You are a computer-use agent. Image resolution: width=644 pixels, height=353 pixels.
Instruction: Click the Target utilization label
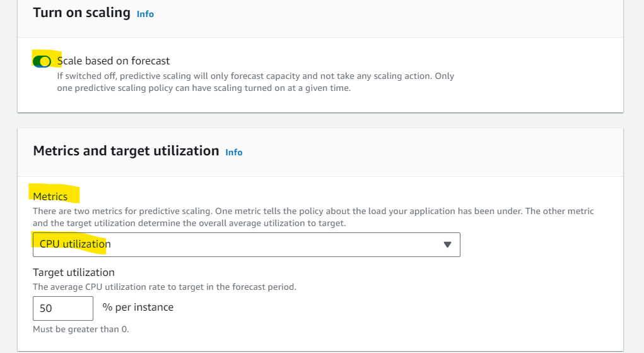pos(74,272)
